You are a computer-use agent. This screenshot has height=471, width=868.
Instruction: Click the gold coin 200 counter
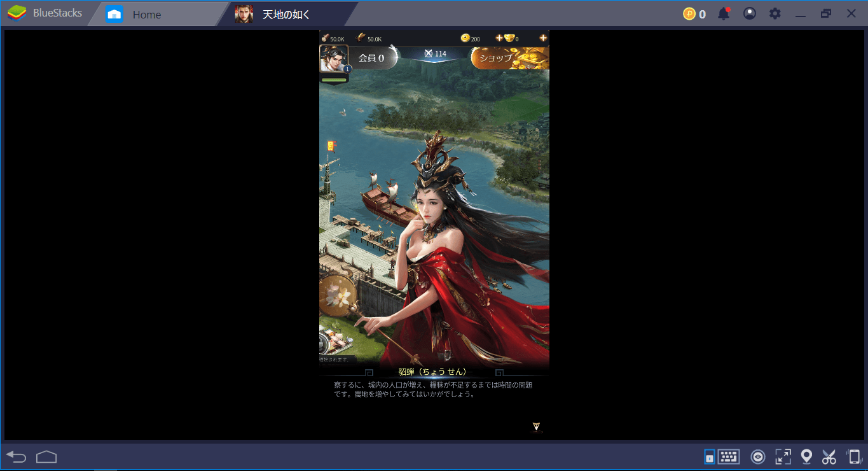[x=471, y=38]
